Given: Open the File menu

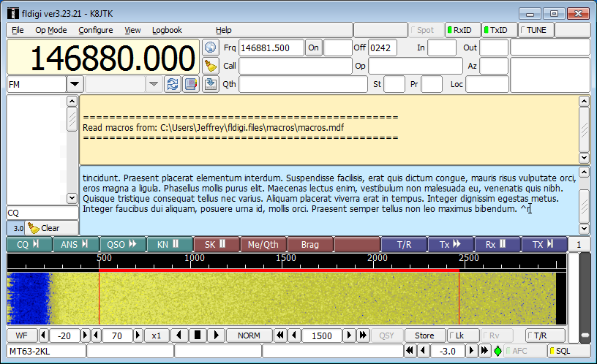Looking at the screenshot, I should (x=18, y=30).
